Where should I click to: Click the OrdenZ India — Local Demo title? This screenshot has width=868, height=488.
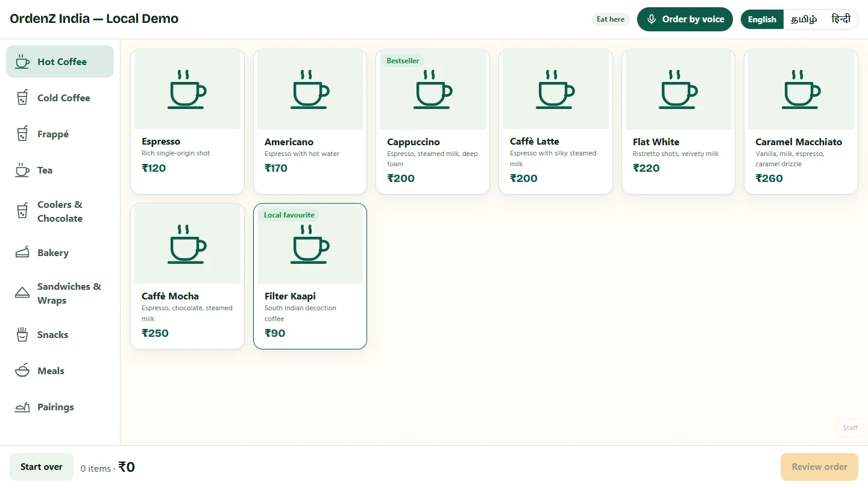94,19
